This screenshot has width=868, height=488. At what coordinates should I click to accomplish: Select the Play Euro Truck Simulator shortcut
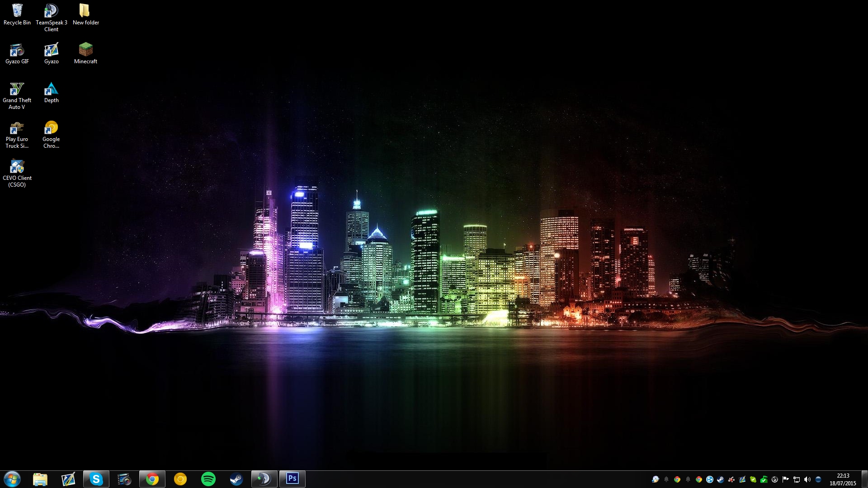point(17,134)
